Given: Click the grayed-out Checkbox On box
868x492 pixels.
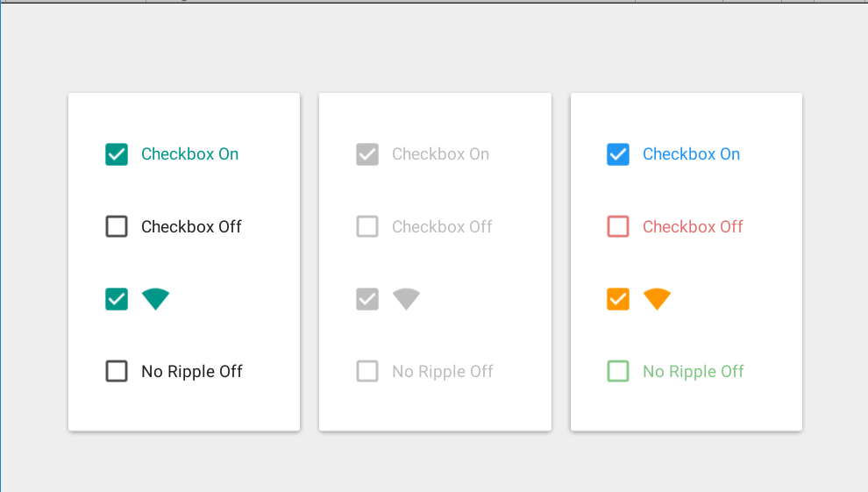Looking at the screenshot, I should coord(367,154).
